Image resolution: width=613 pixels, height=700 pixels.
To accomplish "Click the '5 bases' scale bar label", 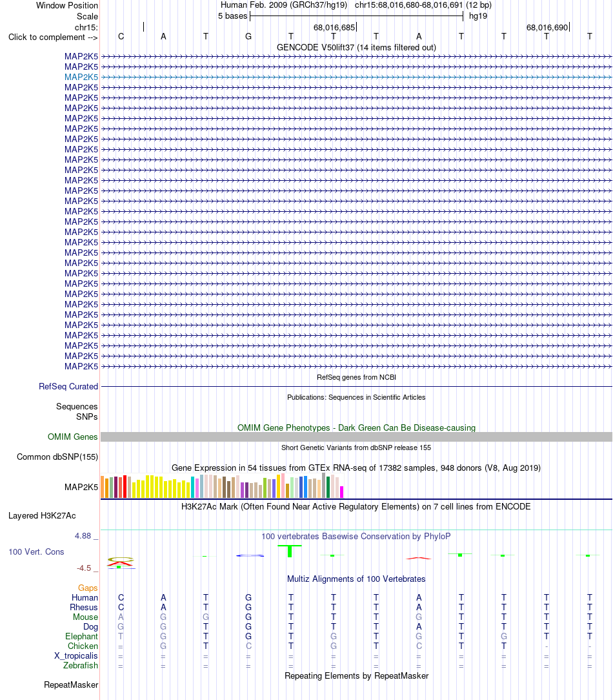I will click(232, 16).
